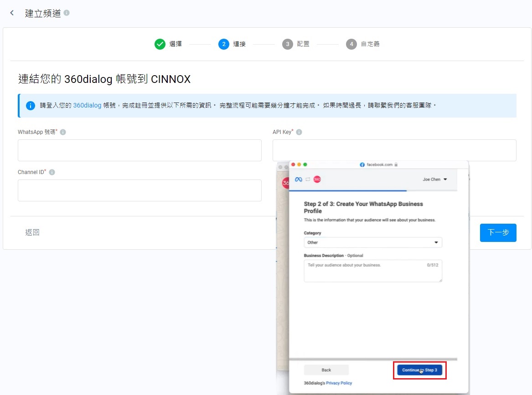Select the completed 選擇 step checkmark
Image resolution: width=532 pixels, height=395 pixels.
point(160,44)
